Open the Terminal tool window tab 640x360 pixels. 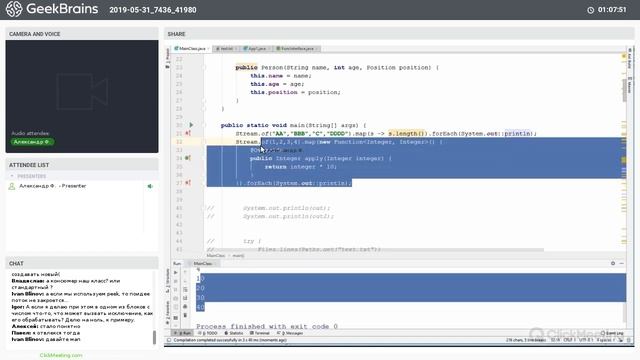tap(260, 333)
